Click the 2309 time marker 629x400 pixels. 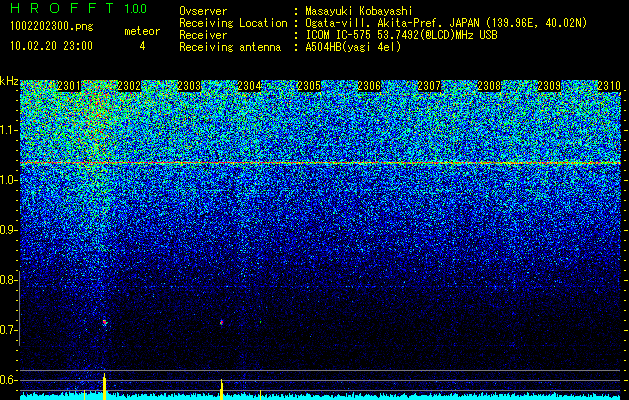tap(549, 86)
